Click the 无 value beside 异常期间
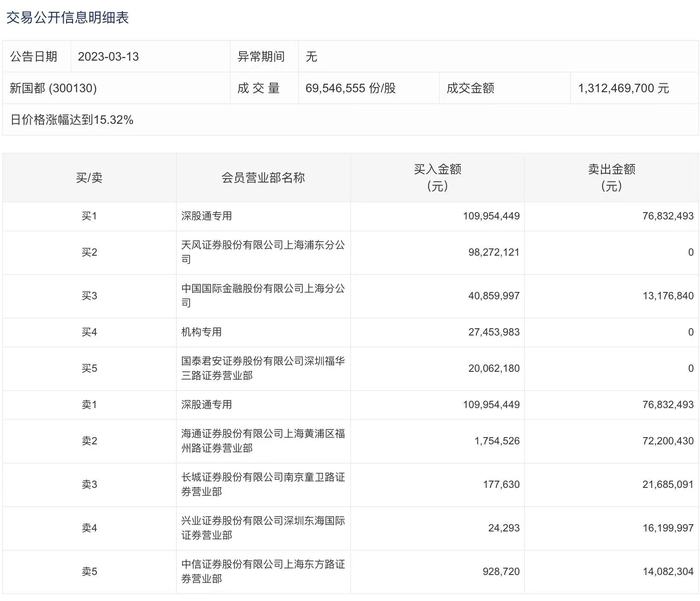The width and height of the screenshot is (700, 601). [311, 57]
